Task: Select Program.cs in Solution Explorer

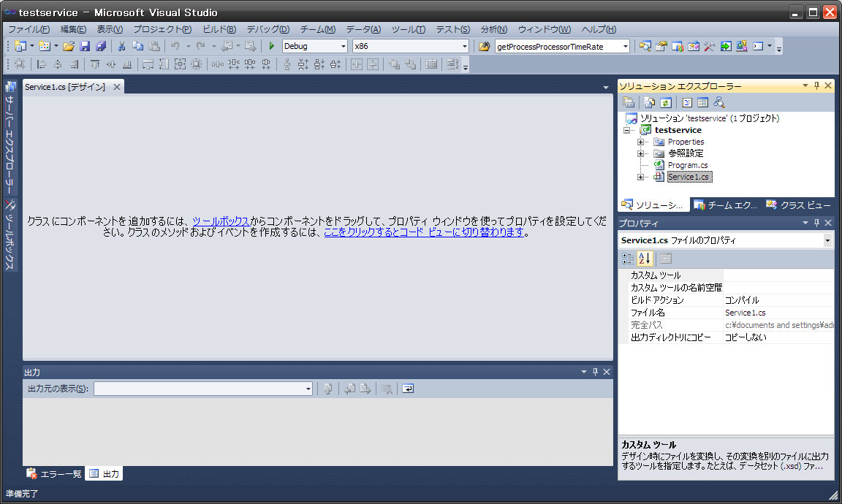Action: [x=687, y=165]
